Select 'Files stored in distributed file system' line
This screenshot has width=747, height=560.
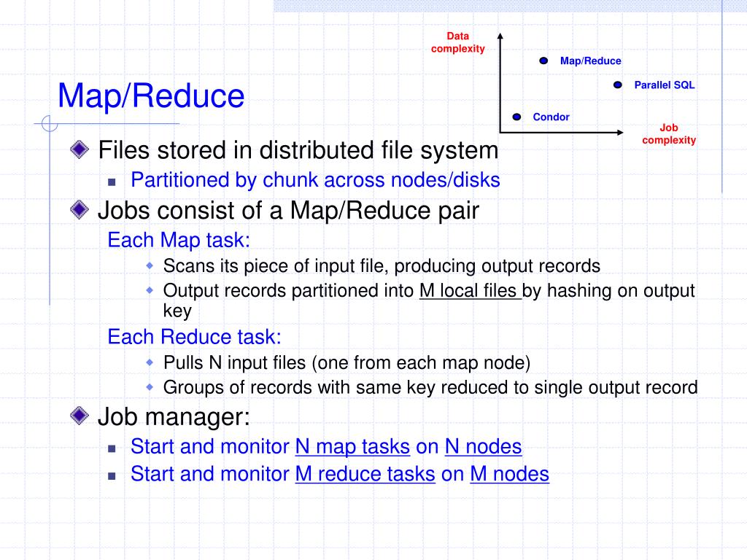(x=298, y=150)
